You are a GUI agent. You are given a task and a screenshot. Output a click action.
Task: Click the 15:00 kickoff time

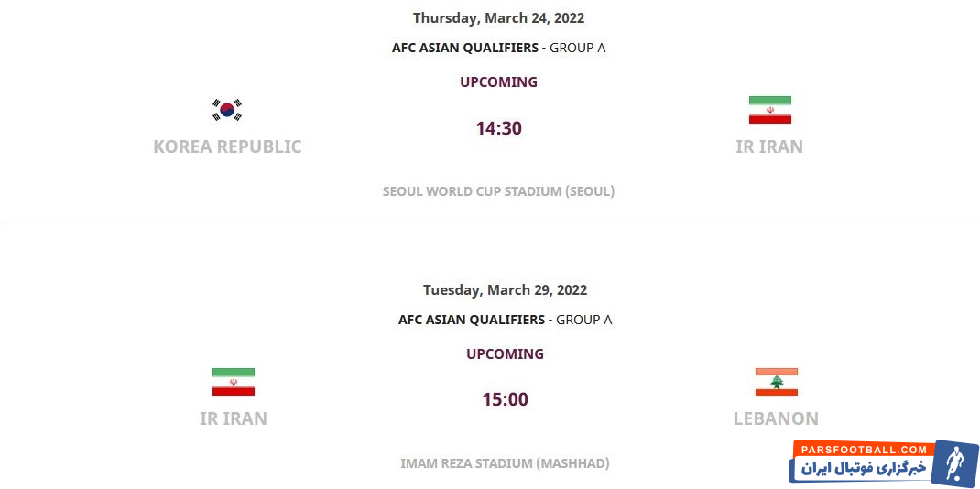point(505,399)
